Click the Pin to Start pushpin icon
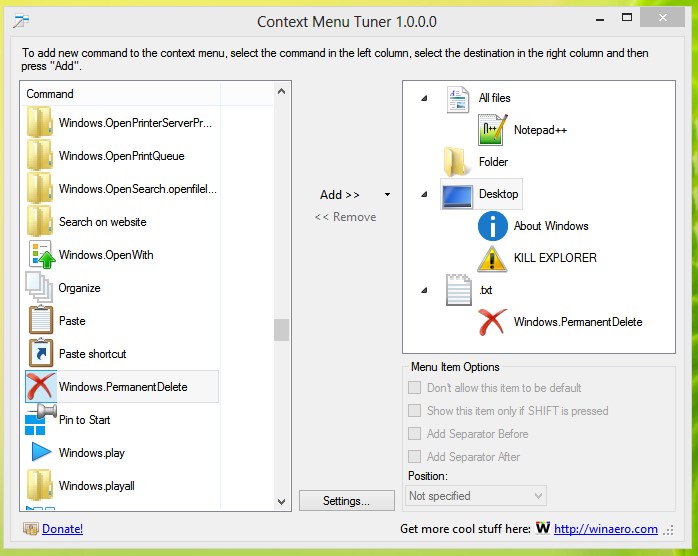The width and height of the screenshot is (698, 556). 40,419
